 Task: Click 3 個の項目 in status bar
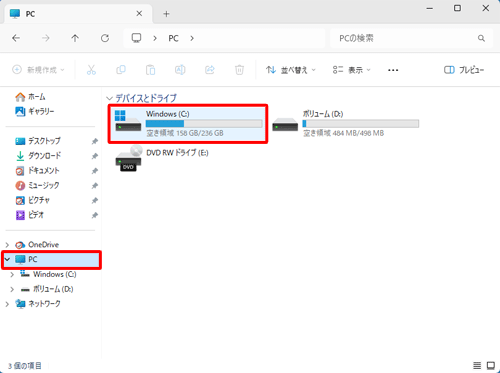(25, 366)
